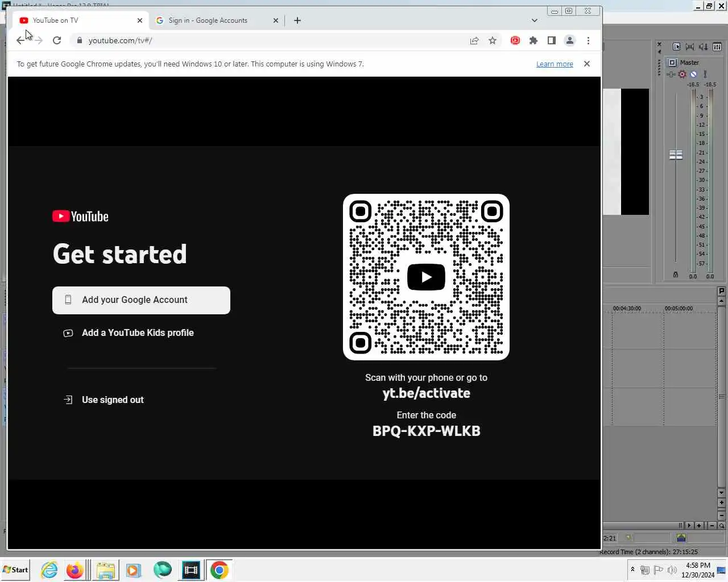Click the Get started heading
Viewport: 728px width, 582px height.
click(120, 254)
